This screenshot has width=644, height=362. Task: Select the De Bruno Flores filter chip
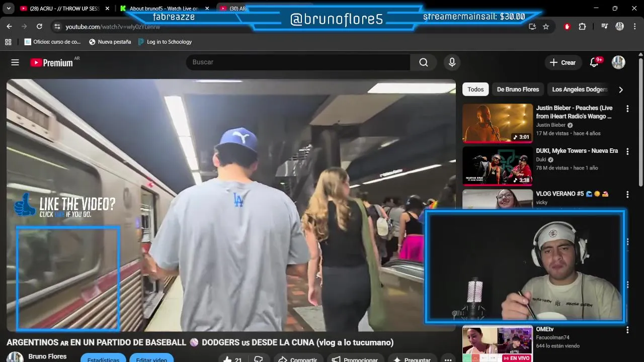point(518,89)
